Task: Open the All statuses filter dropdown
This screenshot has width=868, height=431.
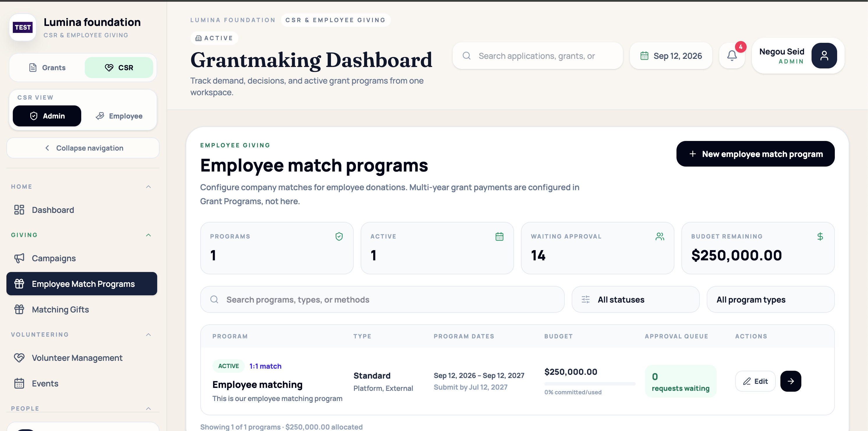Action: click(635, 299)
